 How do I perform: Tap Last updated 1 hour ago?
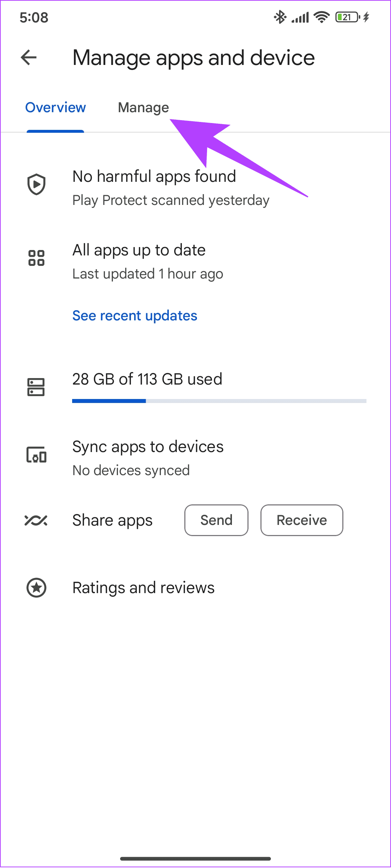(x=148, y=274)
